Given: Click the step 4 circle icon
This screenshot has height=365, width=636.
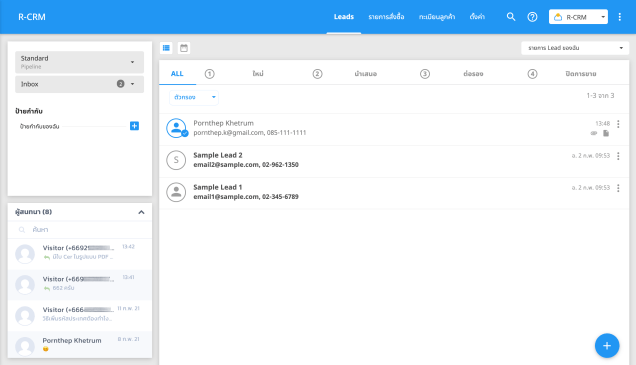Looking at the screenshot, I should [532, 74].
